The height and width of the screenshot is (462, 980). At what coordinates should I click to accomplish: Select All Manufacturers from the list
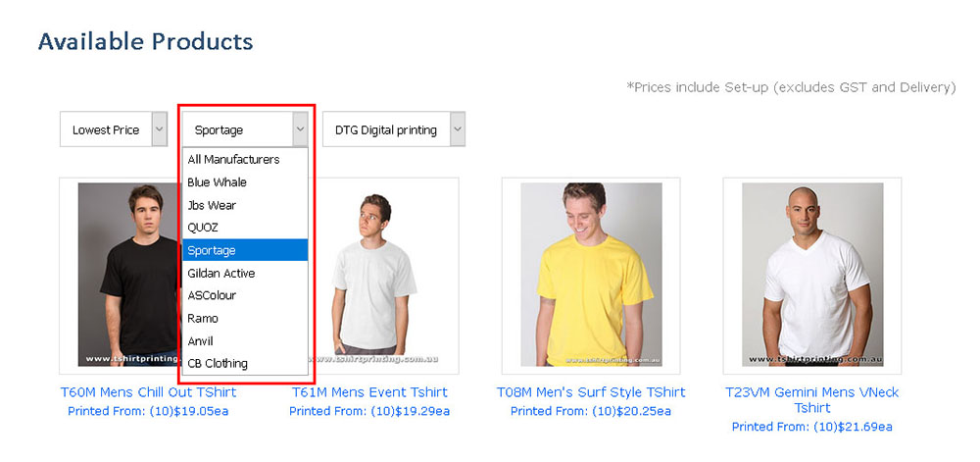click(x=244, y=160)
